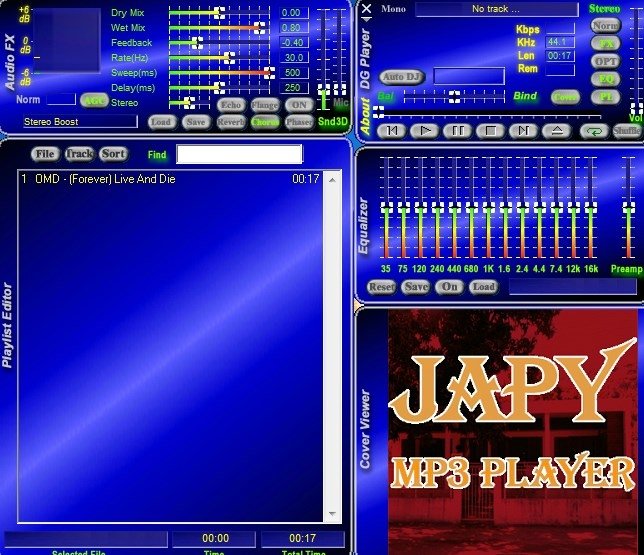Click the track seek bar handle
Viewport: 644px width, 555px height.
click(x=378, y=112)
